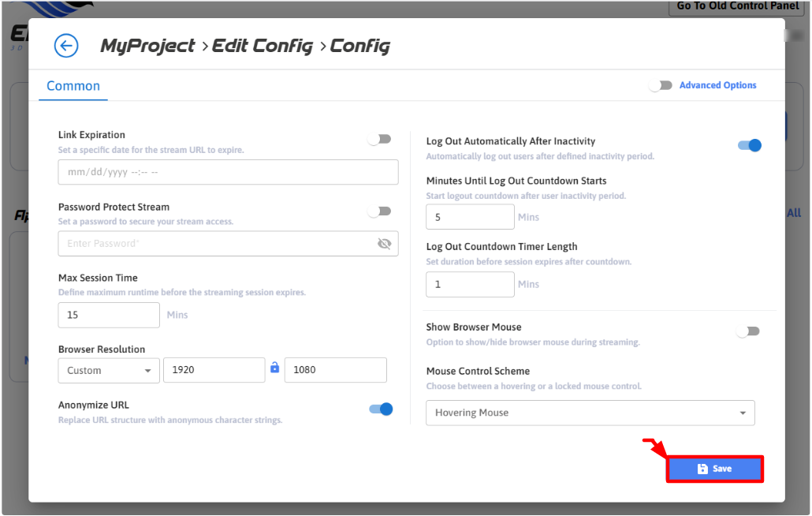Enable the Link Expiration toggle
812x516 pixels.
[380, 140]
